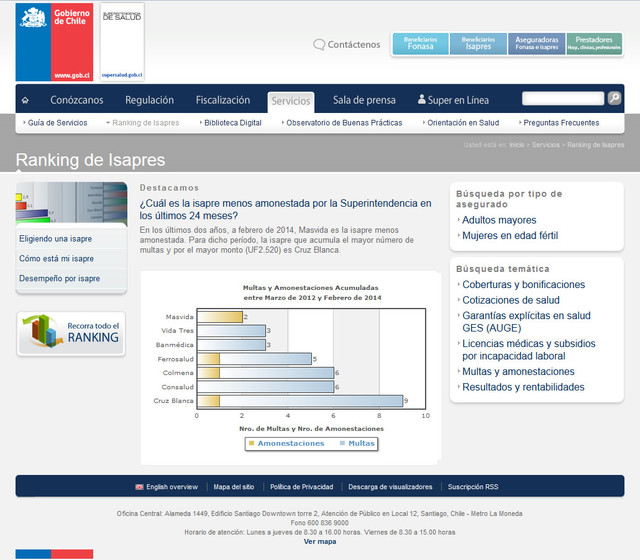Image resolution: width=640 pixels, height=560 pixels.
Task: Click the Contáctenos link
Action: pyautogui.click(x=354, y=44)
